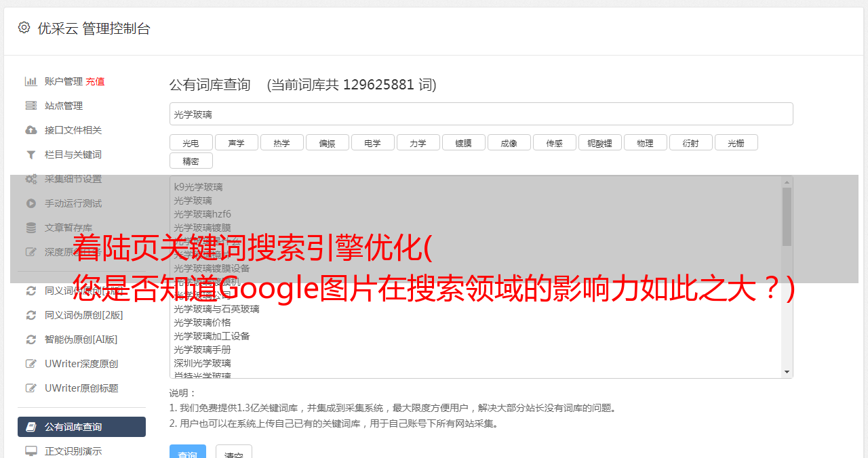Click the refresh icon for 同义词伪原创[2版]
Image resolution: width=868 pixels, height=458 pixels.
pyautogui.click(x=31, y=315)
